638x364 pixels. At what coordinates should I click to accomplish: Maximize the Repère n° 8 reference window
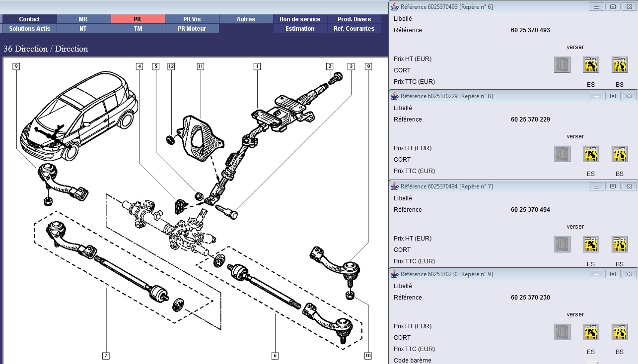613,96
